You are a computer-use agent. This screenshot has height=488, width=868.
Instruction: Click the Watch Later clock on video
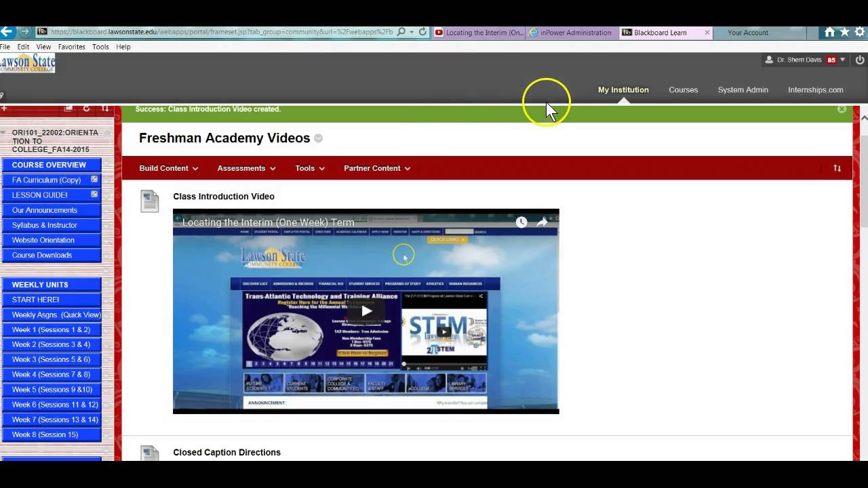(521, 222)
